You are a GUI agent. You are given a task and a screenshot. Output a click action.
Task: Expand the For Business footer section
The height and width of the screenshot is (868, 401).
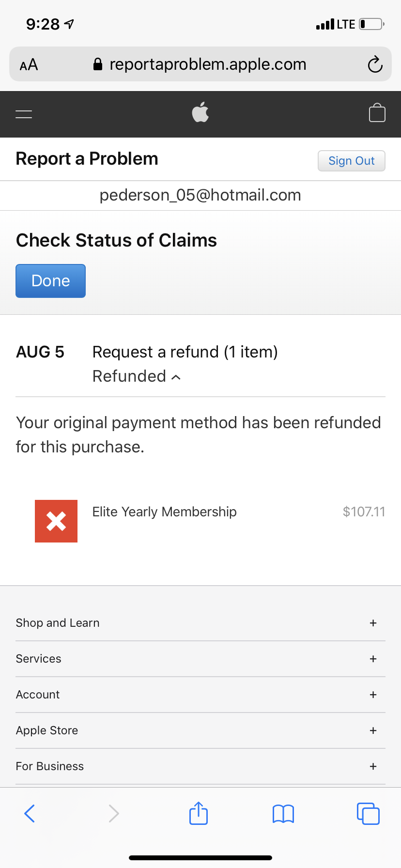coord(373,766)
